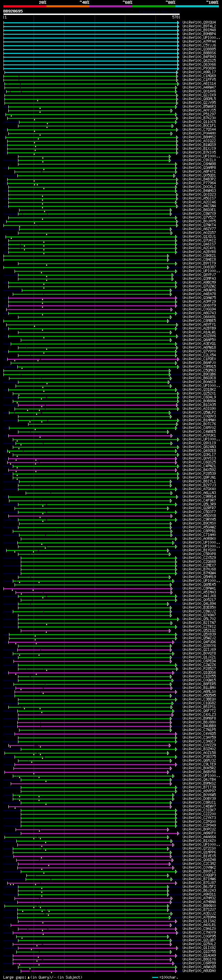Viewport: 222px width, 980px height.
Task: Select the UniRef100_C2X5Z9 label
Action: [199, 557]
